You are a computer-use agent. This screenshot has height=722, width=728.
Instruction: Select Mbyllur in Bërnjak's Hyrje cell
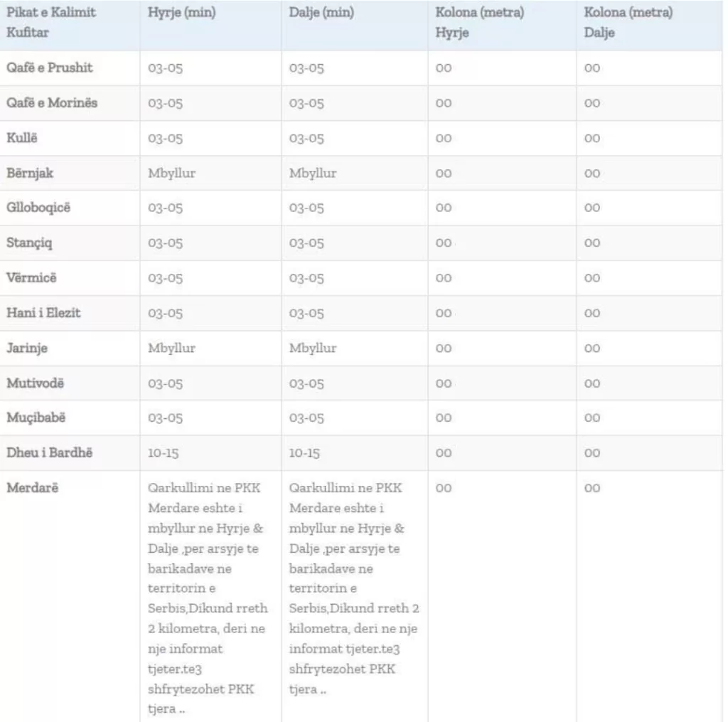tap(172, 174)
